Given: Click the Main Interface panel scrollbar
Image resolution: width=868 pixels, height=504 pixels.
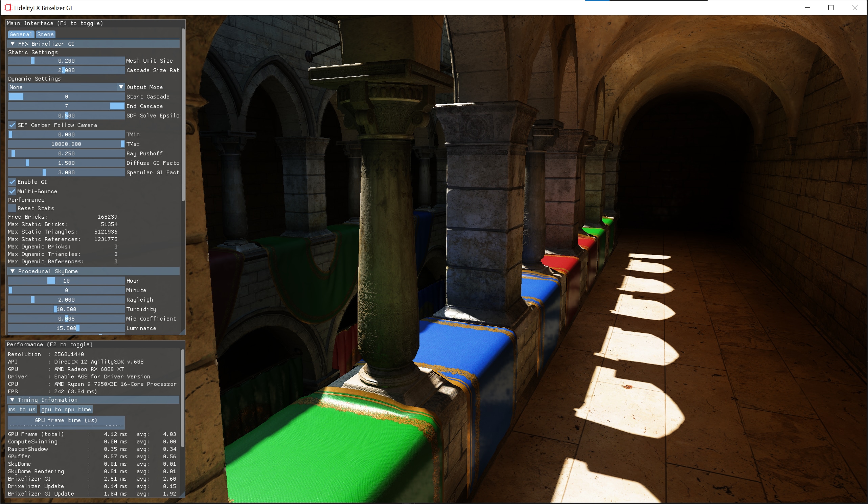Looking at the screenshot, I should click(x=183, y=115).
